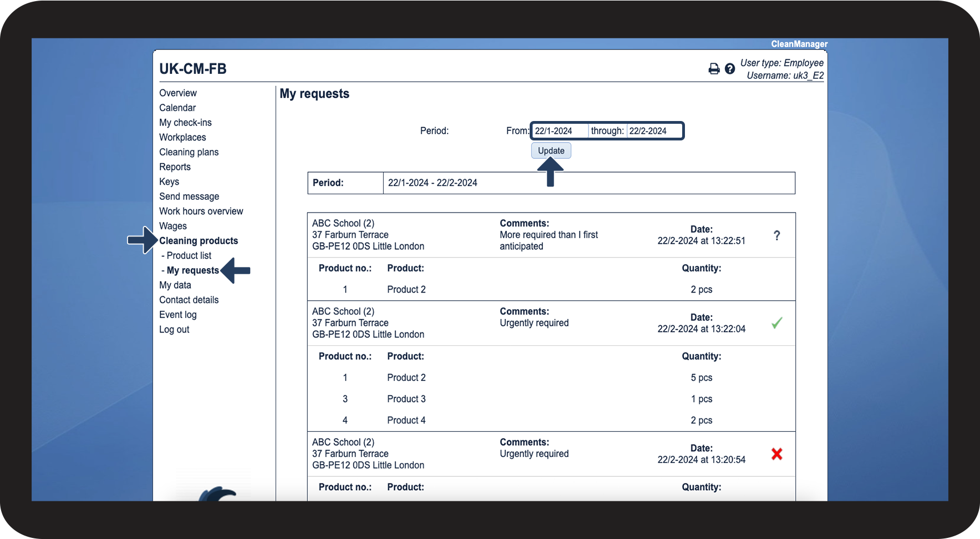Click the comment 'More required than I first anticipated'
The image size is (980, 539).
pyautogui.click(x=549, y=240)
